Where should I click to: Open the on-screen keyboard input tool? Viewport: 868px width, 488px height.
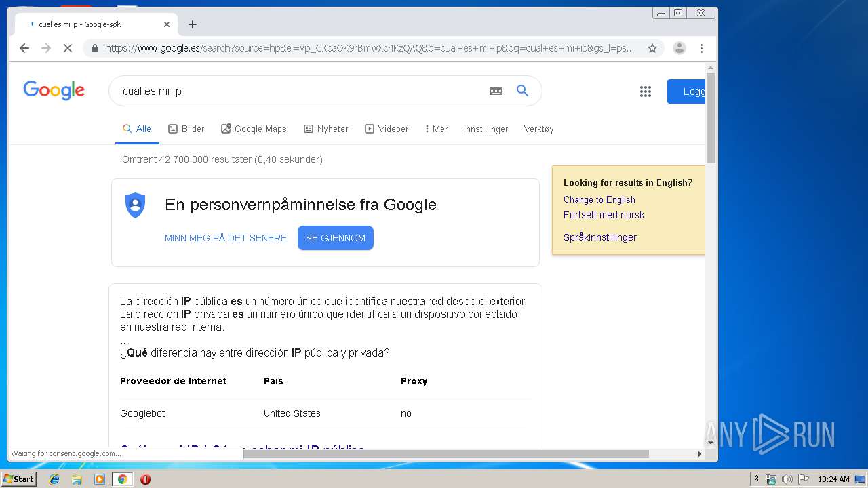tap(496, 91)
